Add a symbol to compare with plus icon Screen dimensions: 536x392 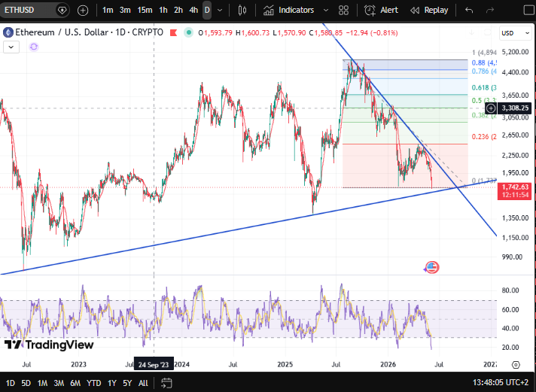83,11
